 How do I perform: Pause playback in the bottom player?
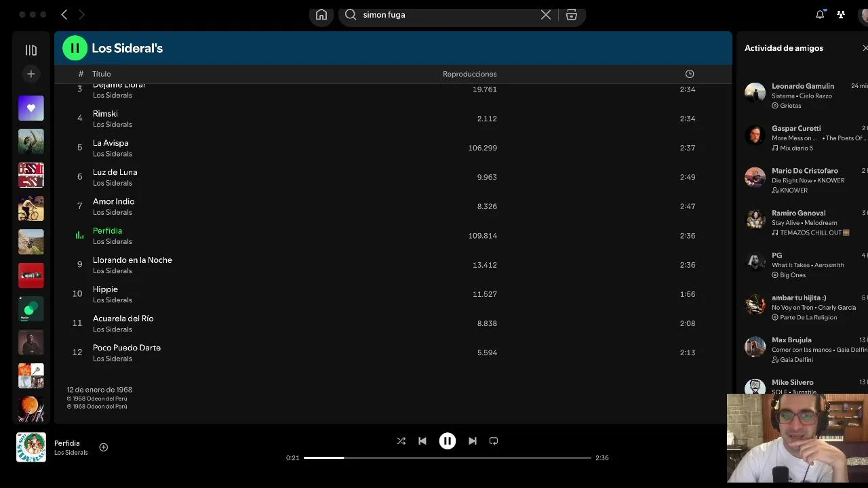tap(448, 441)
